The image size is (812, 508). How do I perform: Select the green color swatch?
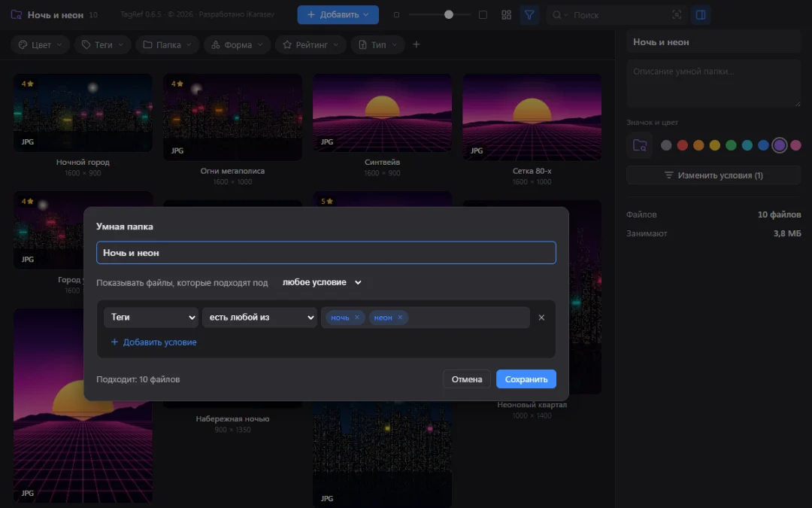pos(731,145)
